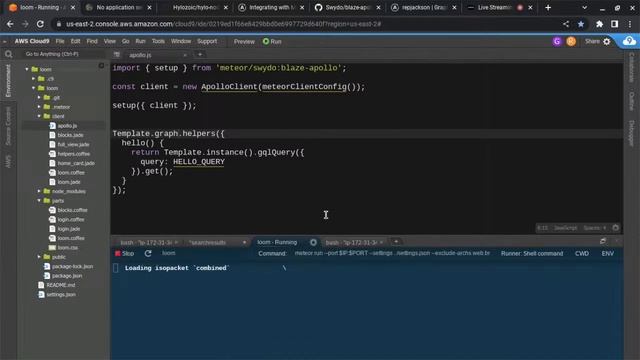The image size is (640, 360).
Task: Select apollo.js in the file tree
Action: (x=67, y=126)
